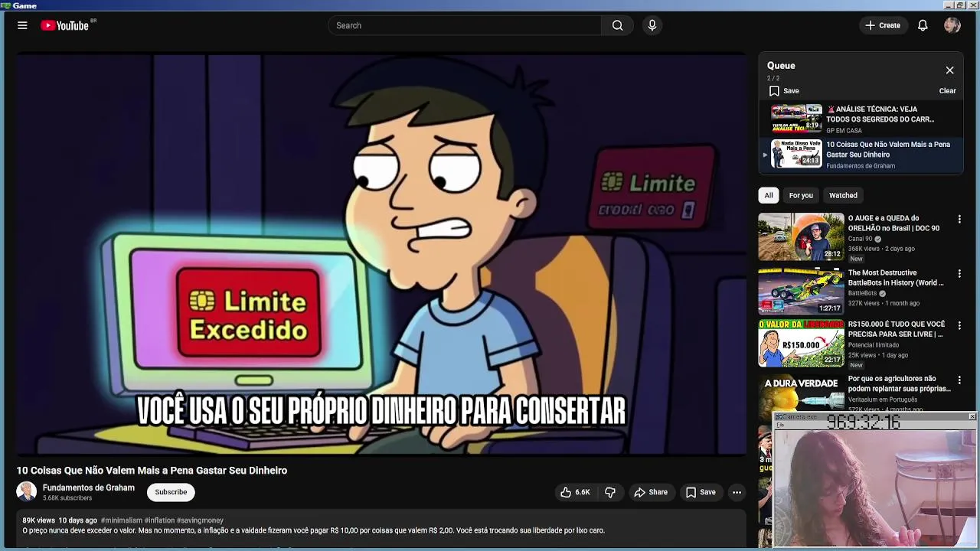Open options for O AUGE e a QUEDA video
Viewport: 980px width, 551px height.
point(959,220)
